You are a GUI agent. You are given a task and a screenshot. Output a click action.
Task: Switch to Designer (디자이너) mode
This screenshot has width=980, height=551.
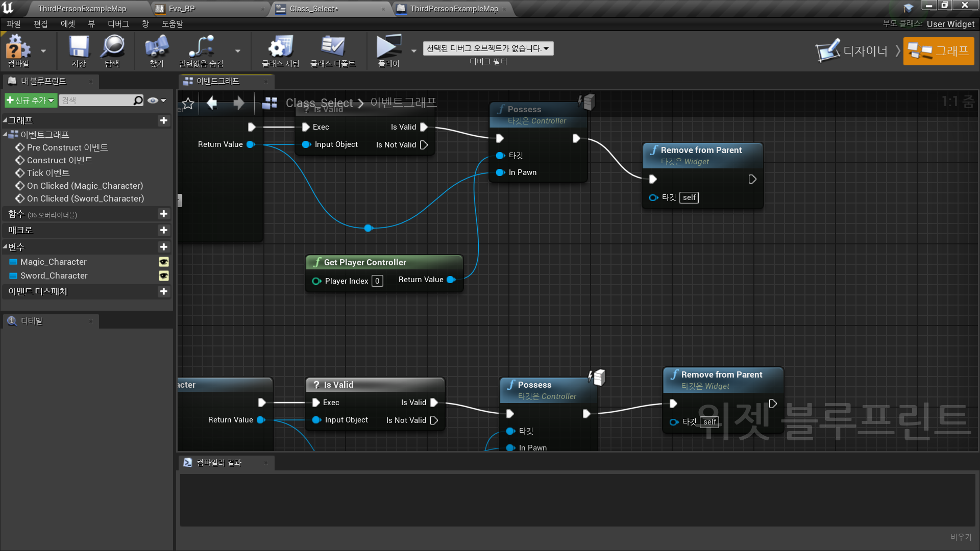851,51
